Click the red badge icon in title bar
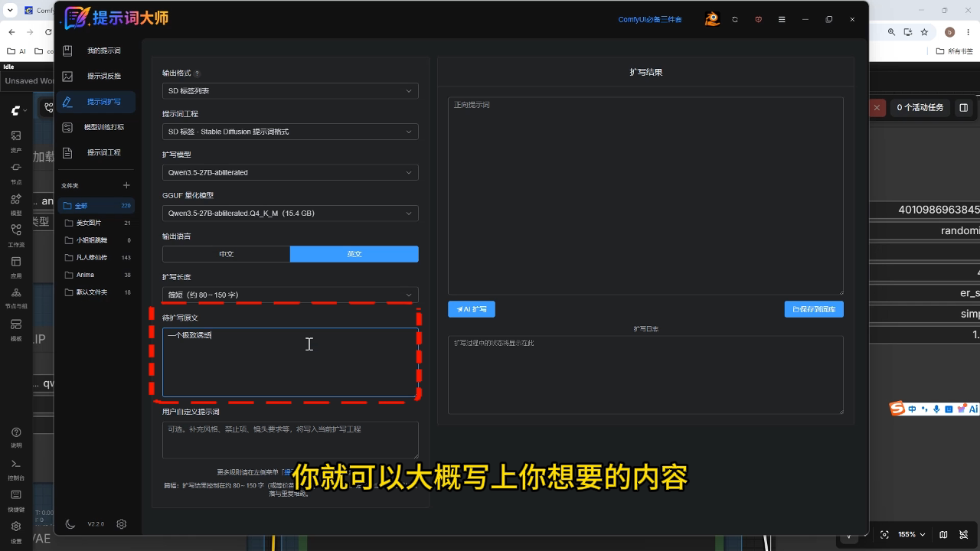980x551 pixels. 759,19
